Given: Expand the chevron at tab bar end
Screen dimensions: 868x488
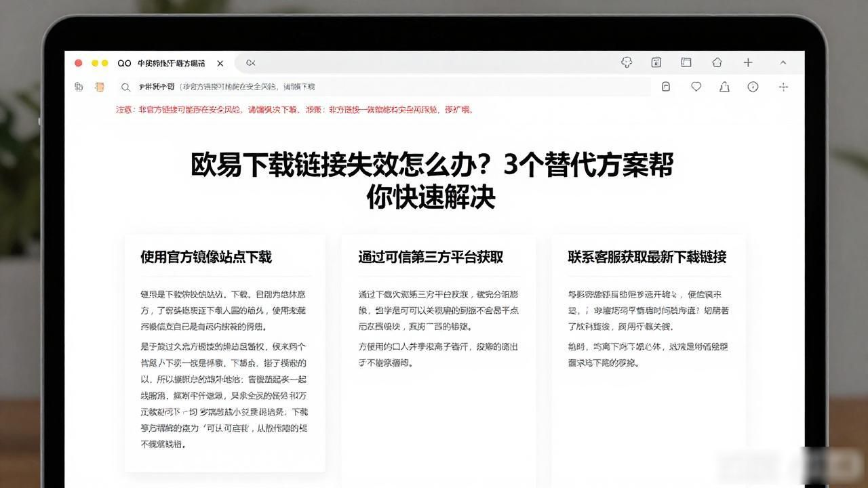Looking at the screenshot, I should pyautogui.click(x=783, y=62).
